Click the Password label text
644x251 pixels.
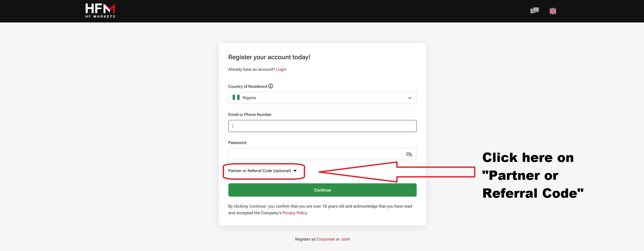(237, 143)
